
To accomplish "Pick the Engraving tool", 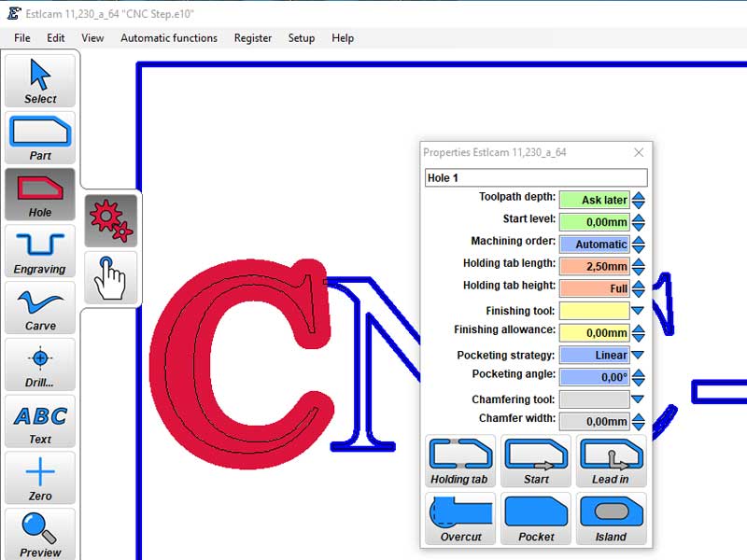I will tap(40, 251).
